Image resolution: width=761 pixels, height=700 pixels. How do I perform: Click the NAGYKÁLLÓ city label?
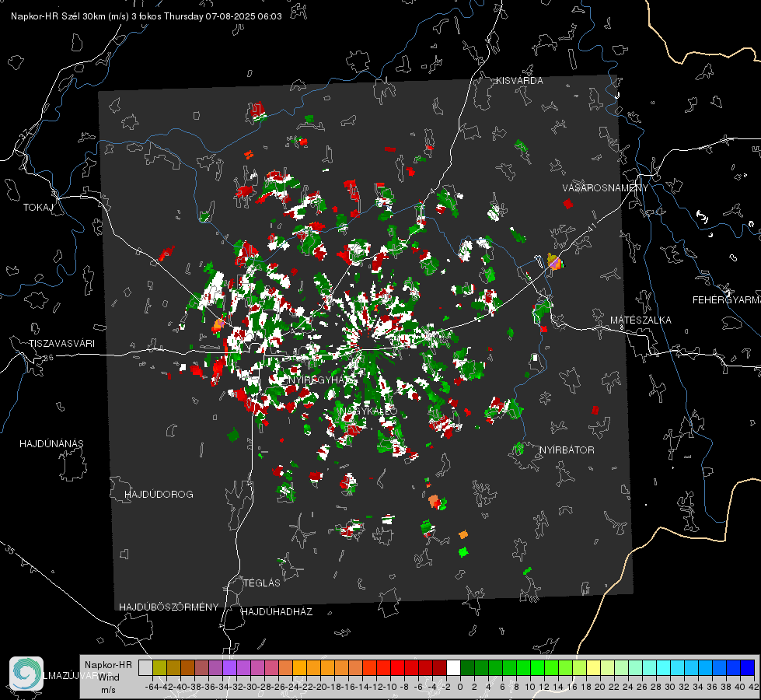[369, 411]
